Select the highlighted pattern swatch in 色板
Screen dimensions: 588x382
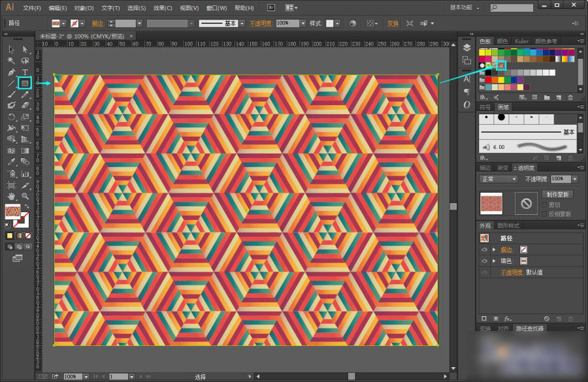(x=501, y=65)
